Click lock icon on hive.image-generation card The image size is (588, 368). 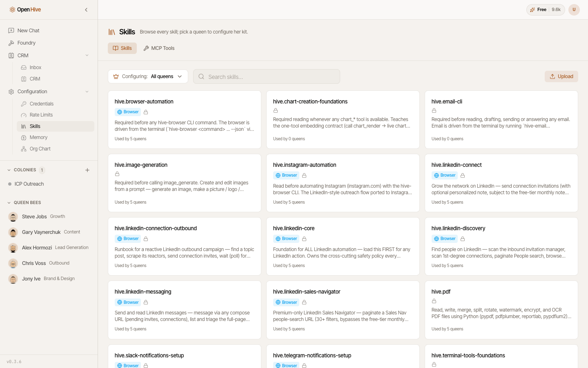click(x=117, y=174)
